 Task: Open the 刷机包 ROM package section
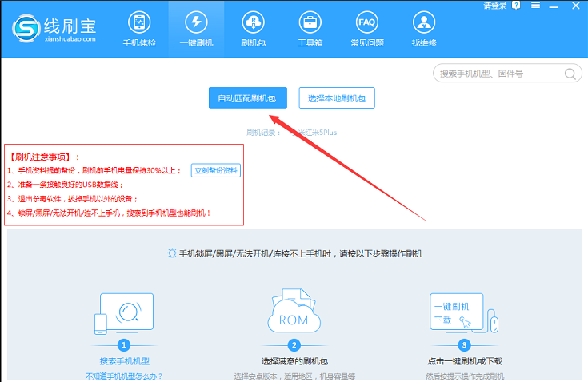point(253,29)
